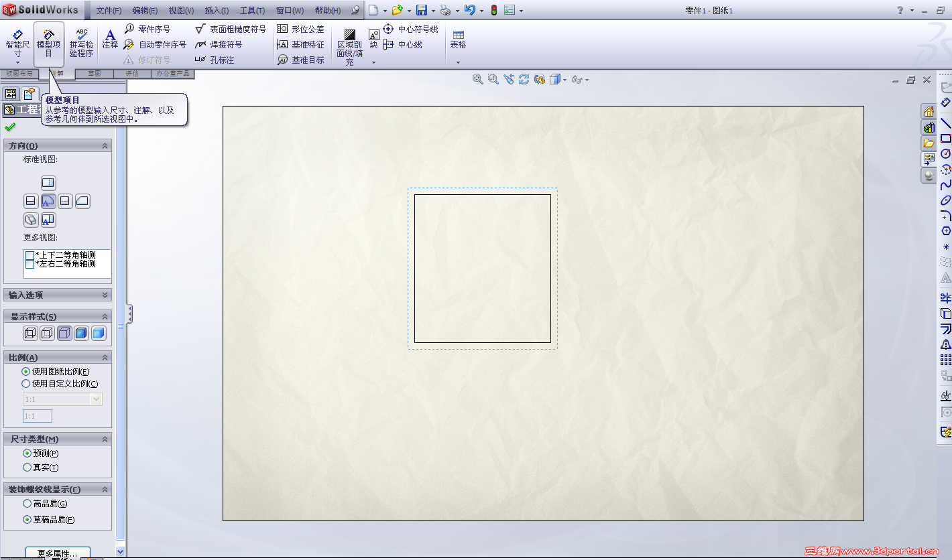Select the Rectangle sketch tool
The height and width of the screenshot is (560, 952).
946,138
